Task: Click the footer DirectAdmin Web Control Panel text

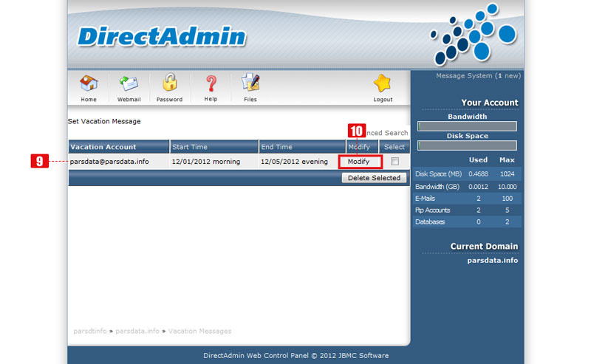Action: 296,356
